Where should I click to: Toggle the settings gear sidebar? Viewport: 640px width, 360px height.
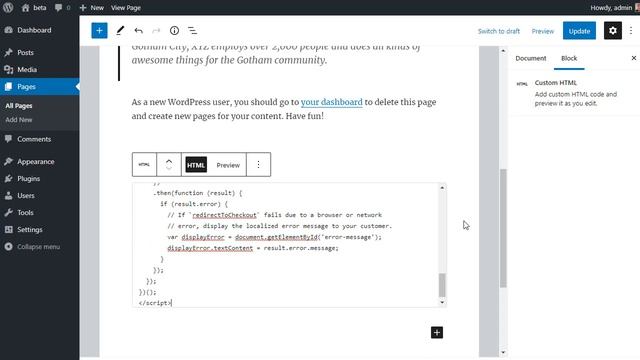613,31
